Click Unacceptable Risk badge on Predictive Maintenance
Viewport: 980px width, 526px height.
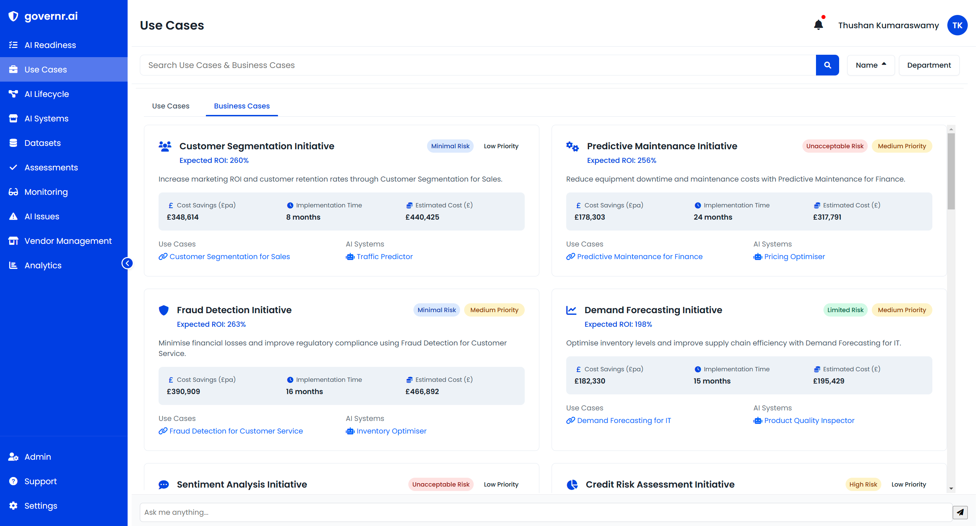[x=835, y=146]
